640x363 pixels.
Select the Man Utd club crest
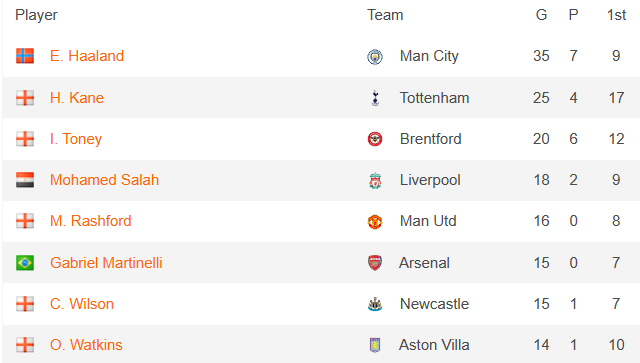click(x=375, y=221)
